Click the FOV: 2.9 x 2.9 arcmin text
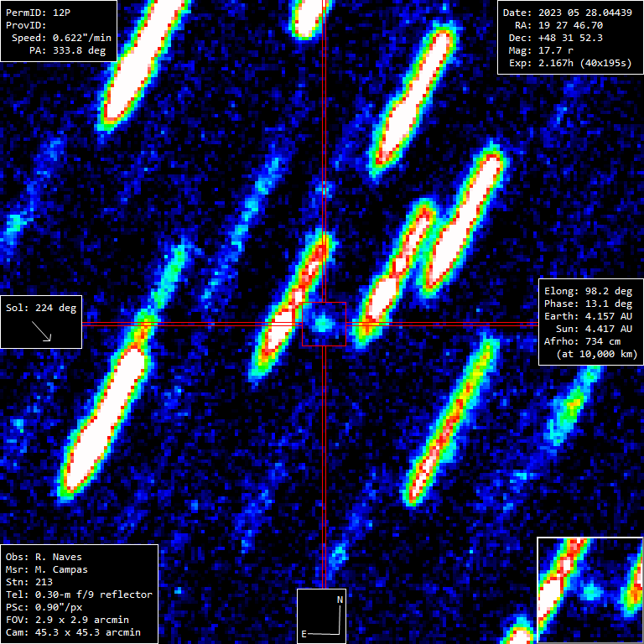Screen dimensions: 644x644 [x=67, y=620]
